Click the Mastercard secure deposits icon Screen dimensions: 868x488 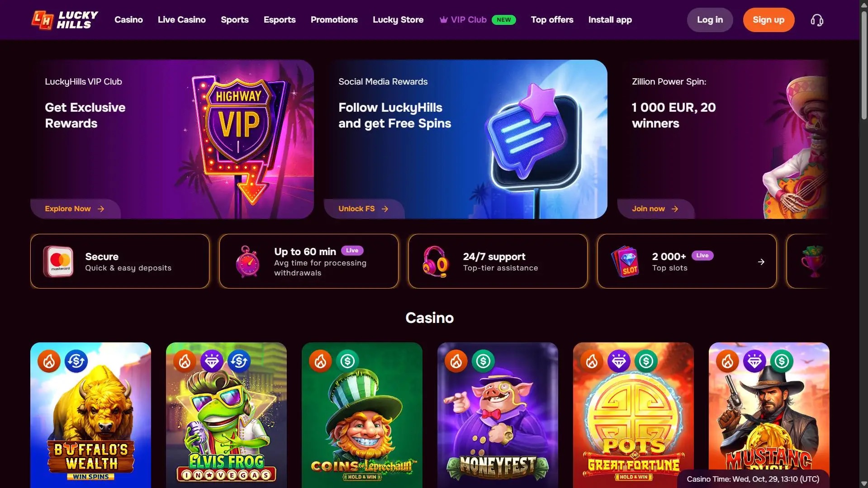tap(58, 261)
